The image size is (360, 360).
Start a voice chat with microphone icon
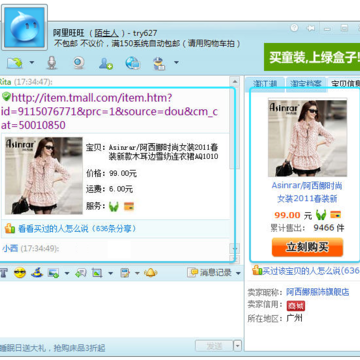click(x=51, y=63)
